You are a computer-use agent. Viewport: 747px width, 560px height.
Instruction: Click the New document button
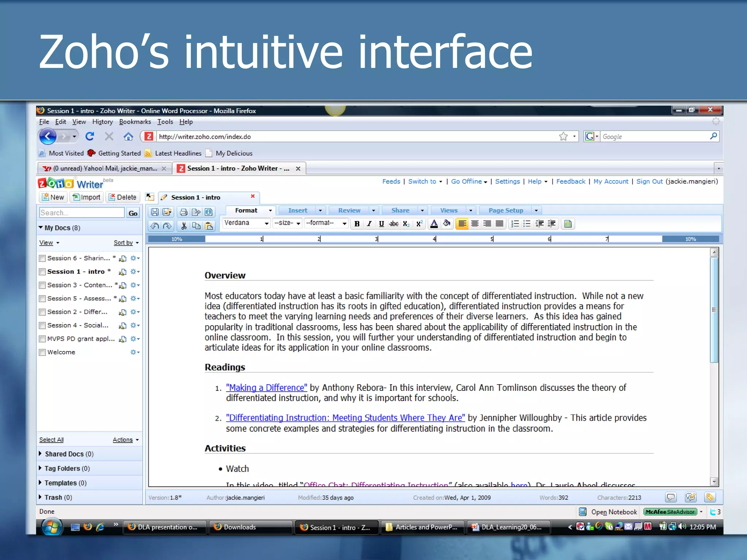click(x=53, y=197)
